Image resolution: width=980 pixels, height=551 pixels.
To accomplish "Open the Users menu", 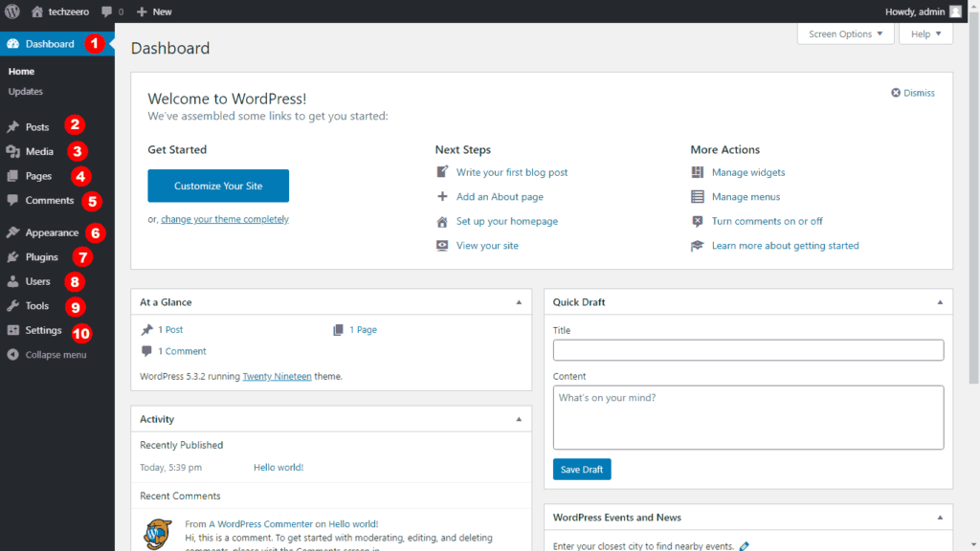I will pos(37,281).
